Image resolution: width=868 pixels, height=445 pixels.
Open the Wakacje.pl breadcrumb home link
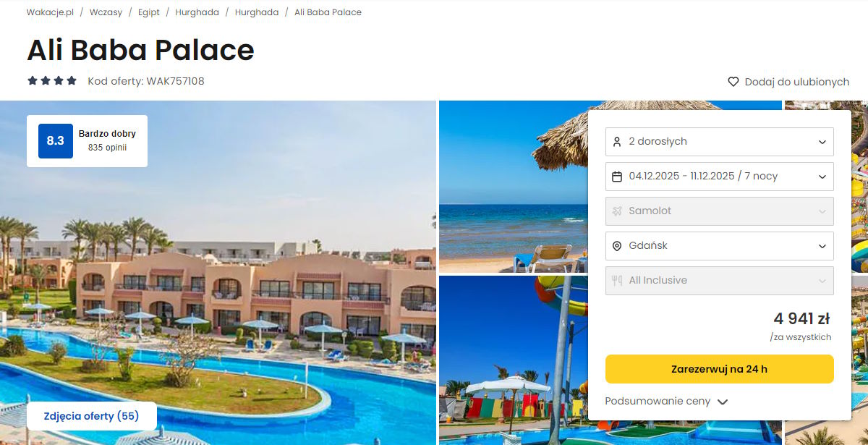(50, 12)
